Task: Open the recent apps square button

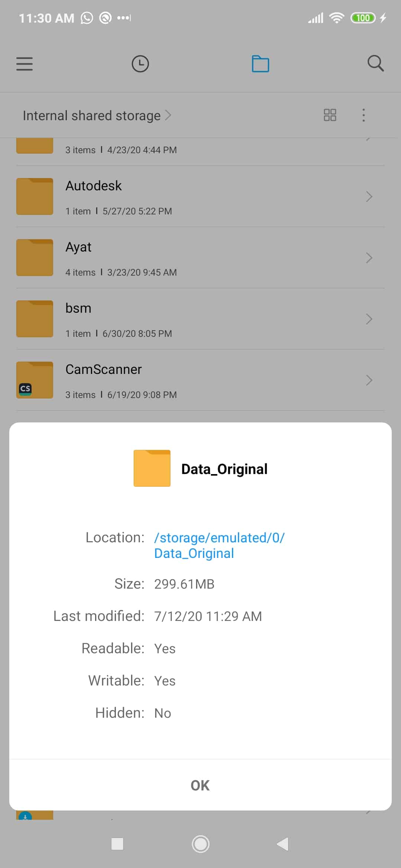Action: 117,844
